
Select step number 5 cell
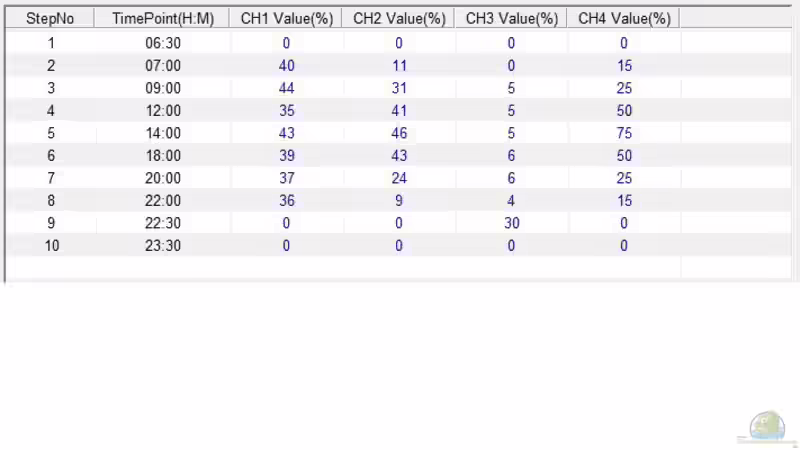tap(51, 133)
